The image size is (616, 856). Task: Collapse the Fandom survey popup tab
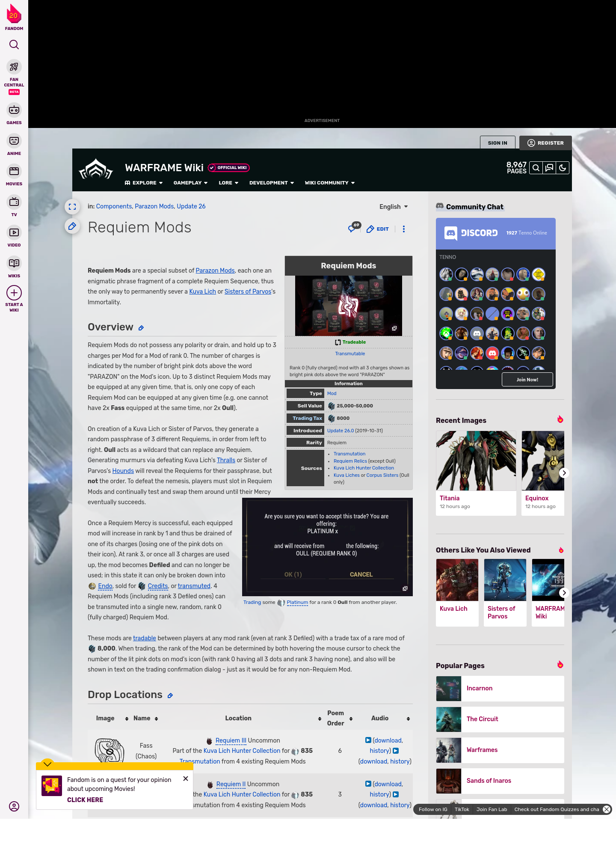click(x=47, y=764)
